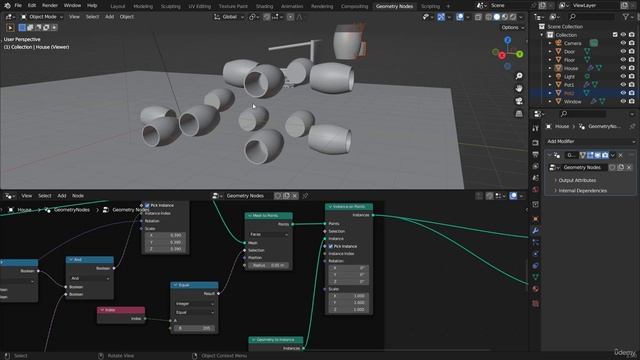This screenshot has height=360, width=640.
Task: Open the Global transform orientation dropdown
Action: click(x=229, y=17)
